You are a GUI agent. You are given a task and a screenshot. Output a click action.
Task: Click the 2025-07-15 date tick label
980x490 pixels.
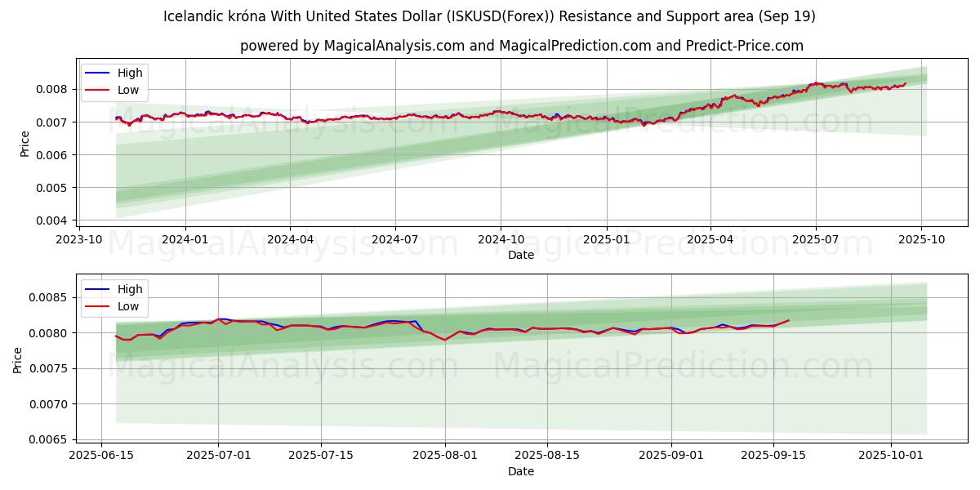pos(321,456)
